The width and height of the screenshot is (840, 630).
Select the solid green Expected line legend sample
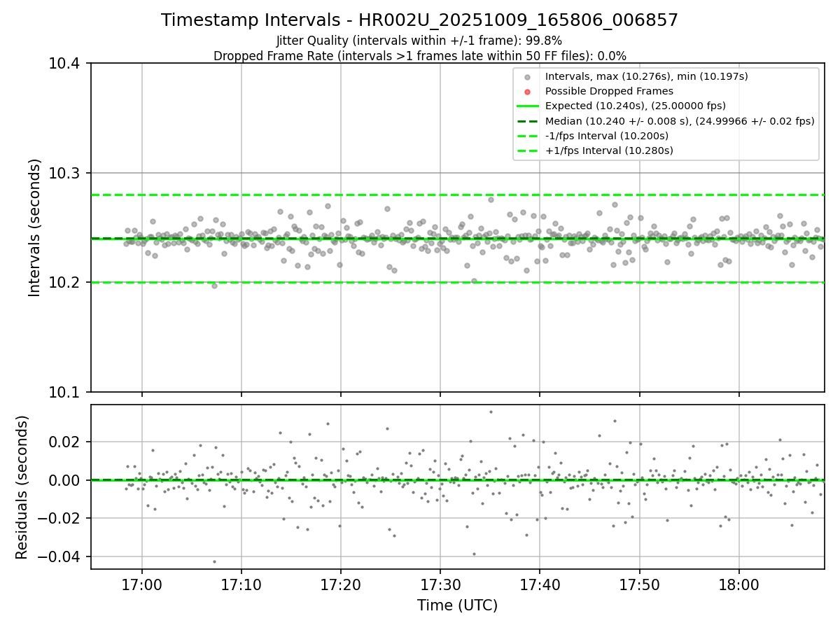[x=528, y=106]
